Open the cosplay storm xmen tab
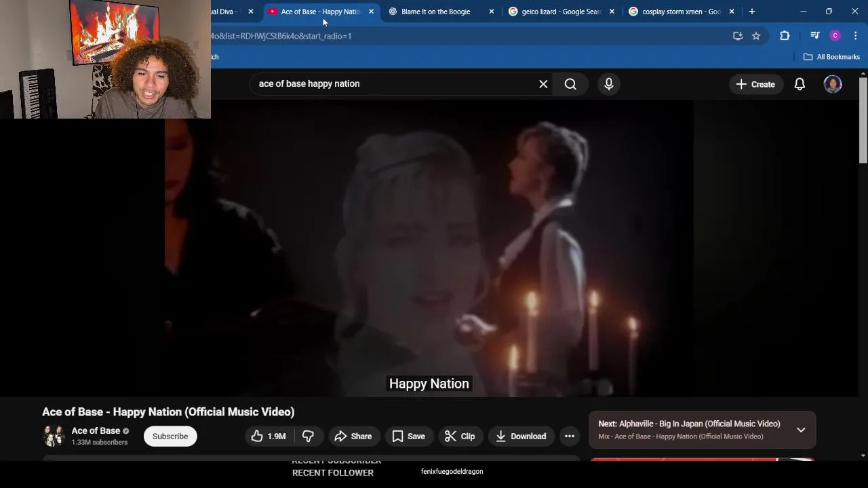This screenshot has height=488, width=868. tap(681, 12)
